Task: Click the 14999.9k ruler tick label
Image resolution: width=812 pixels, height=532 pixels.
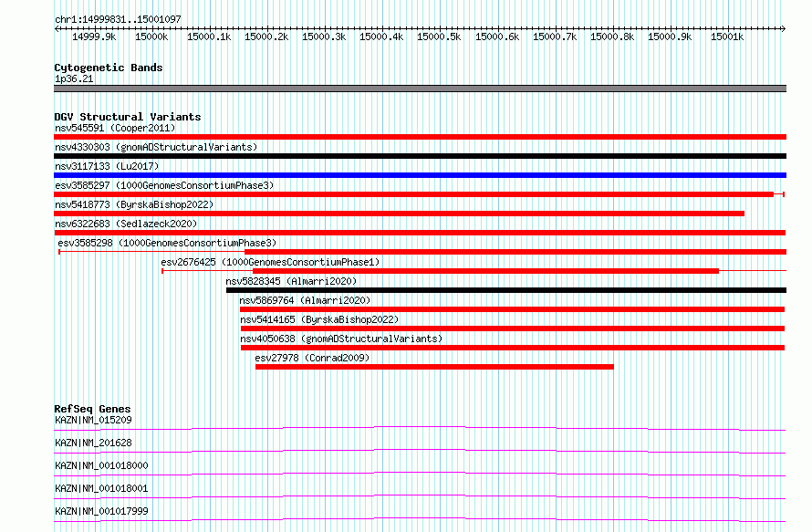Action: pos(94,37)
